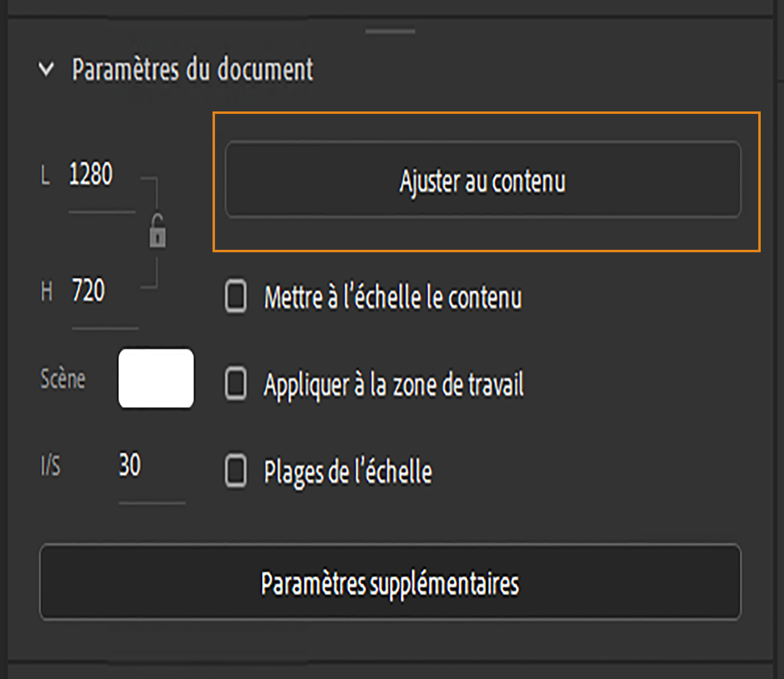Click the Paramètres du document title text

tap(193, 70)
